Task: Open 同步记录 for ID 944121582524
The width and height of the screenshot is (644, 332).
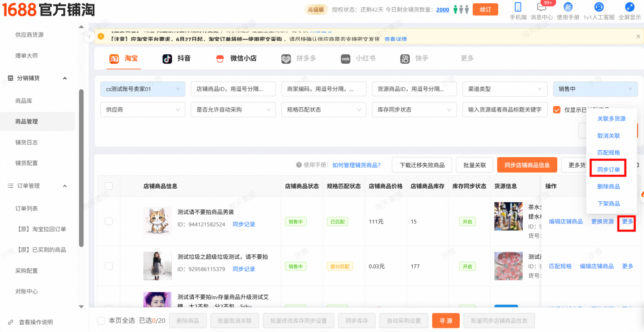Action: pos(244,224)
